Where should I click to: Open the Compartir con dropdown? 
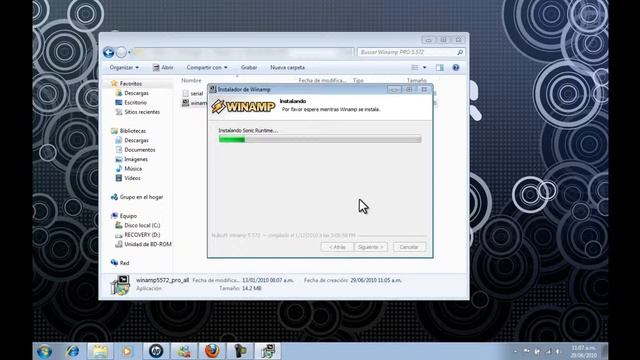pos(207,68)
